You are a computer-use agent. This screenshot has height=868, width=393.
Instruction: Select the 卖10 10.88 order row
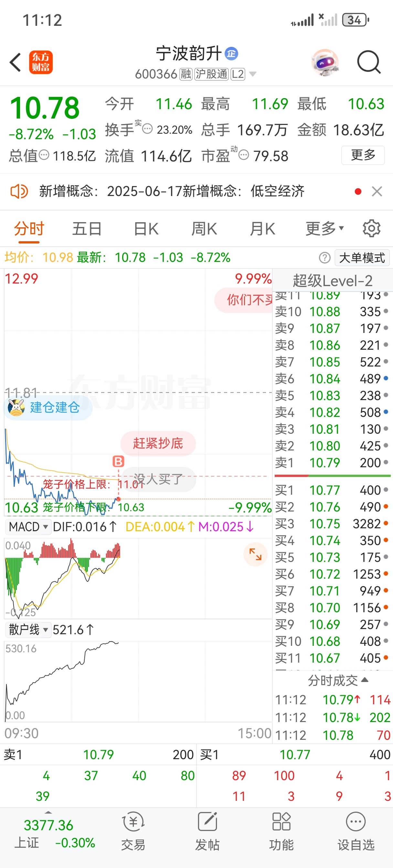point(333,312)
